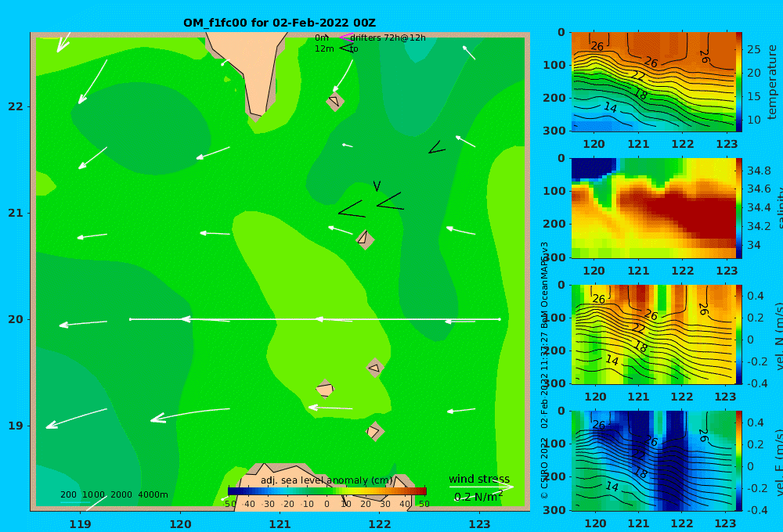
Task: Click the '25' temperature colorbar tick
Action: 753,49
